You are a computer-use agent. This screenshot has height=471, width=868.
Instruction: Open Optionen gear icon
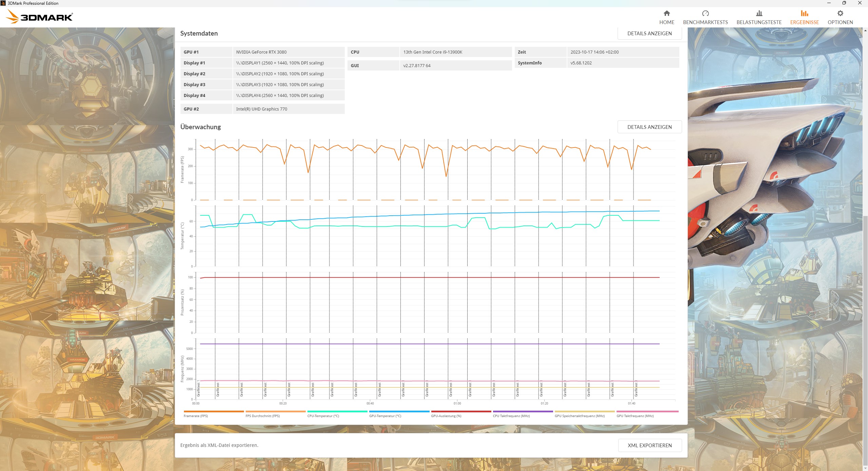coord(840,14)
